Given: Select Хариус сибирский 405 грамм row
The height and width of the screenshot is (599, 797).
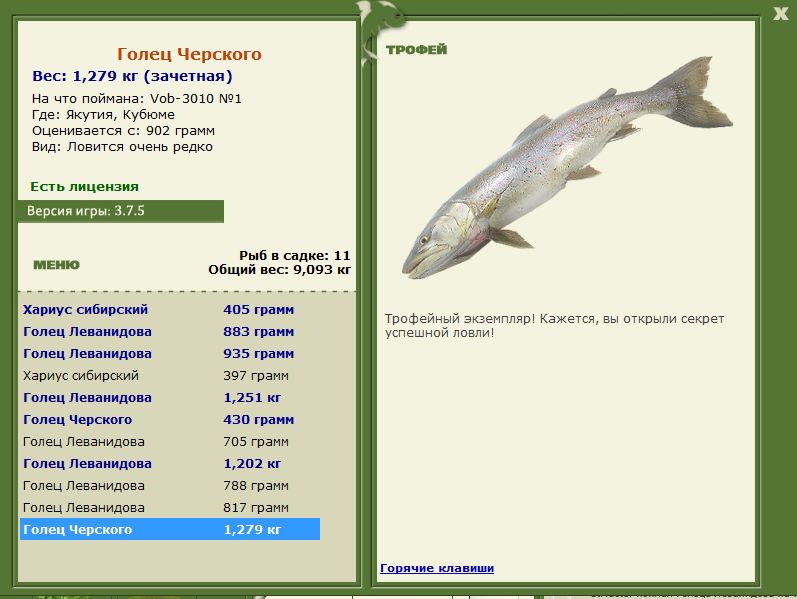Looking at the screenshot, I should (x=170, y=309).
